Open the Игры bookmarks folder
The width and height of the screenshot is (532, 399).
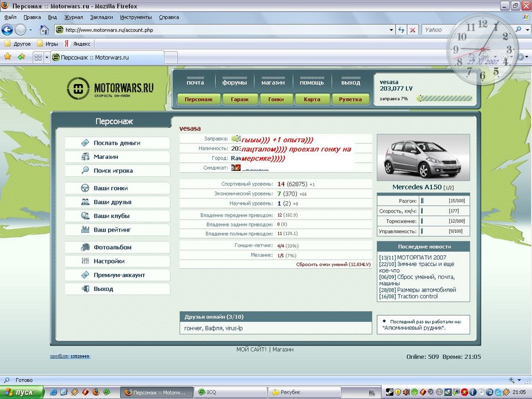point(48,44)
